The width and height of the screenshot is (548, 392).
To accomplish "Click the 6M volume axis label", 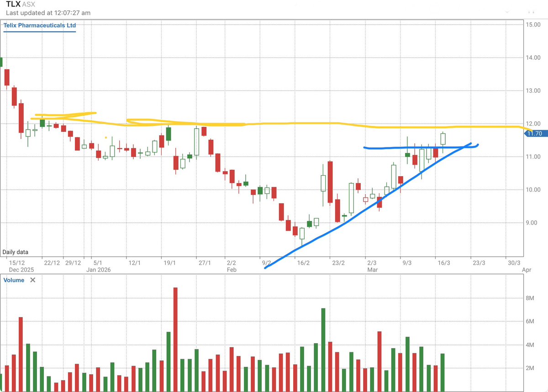I will coord(531,322).
